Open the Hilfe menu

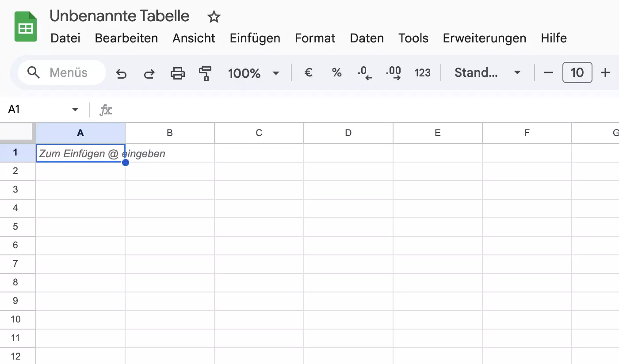click(x=554, y=38)
